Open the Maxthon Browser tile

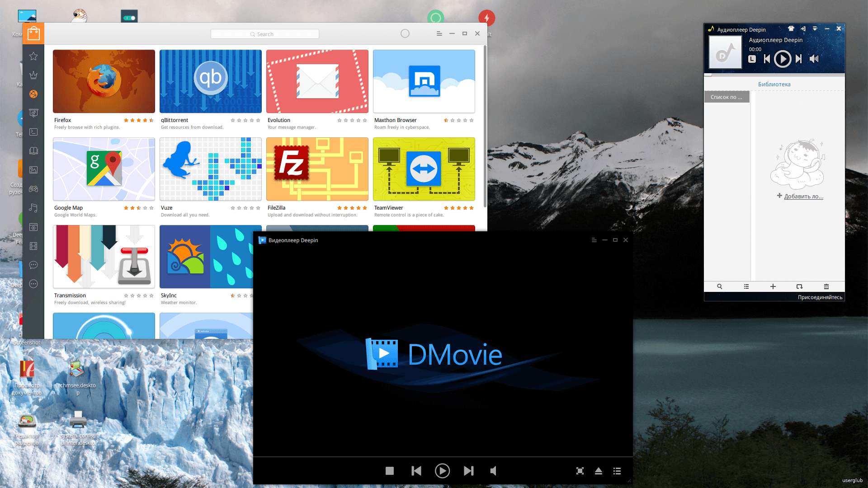424,81
